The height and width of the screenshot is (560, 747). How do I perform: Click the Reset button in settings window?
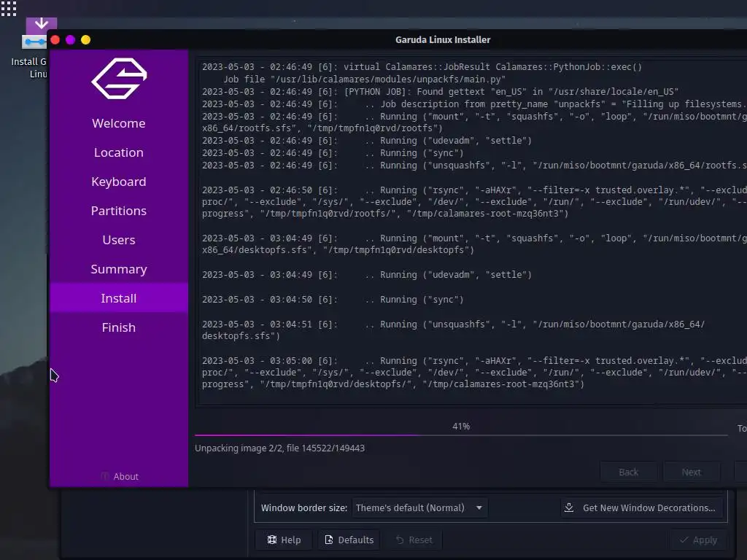click(414, 540)
